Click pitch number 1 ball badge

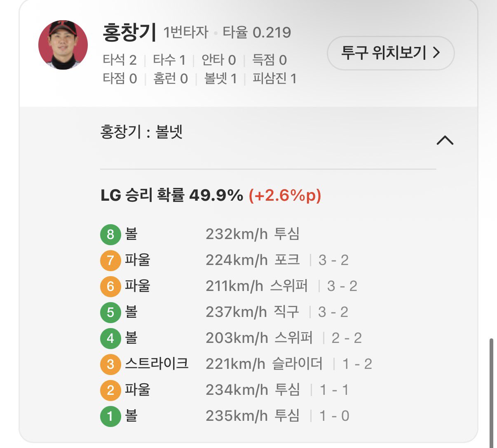pyautogui.click(x=110, y=416)
